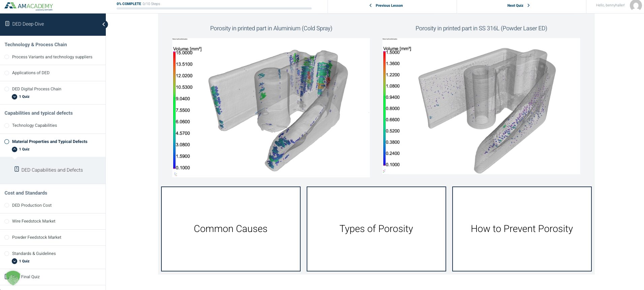Open Process Variants and technology suppliers lesson
Viewport: 644px width, 290px height.
(52, 57)
